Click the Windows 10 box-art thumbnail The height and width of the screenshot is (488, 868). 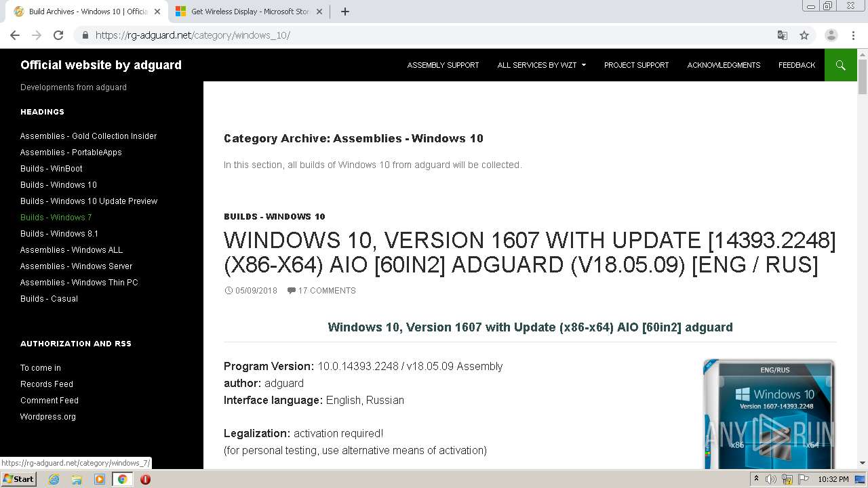[768, 414]
